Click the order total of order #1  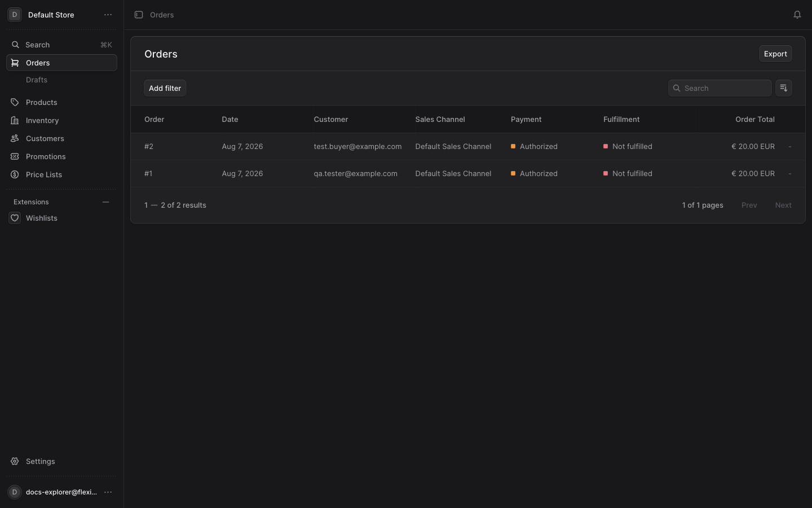(753, 173)
